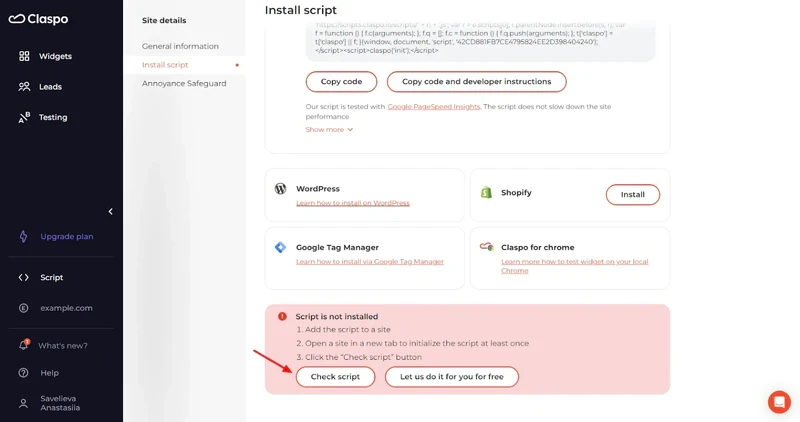Viewport: 800px width, 422px height.
Task: Click the Shopify card title
Action: pyautogui.click(x=516, y=192)
